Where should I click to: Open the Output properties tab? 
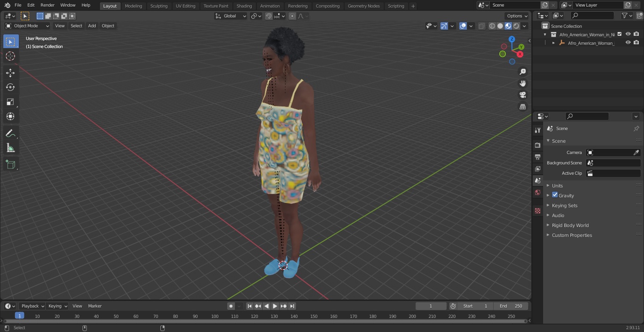point(537,157)
